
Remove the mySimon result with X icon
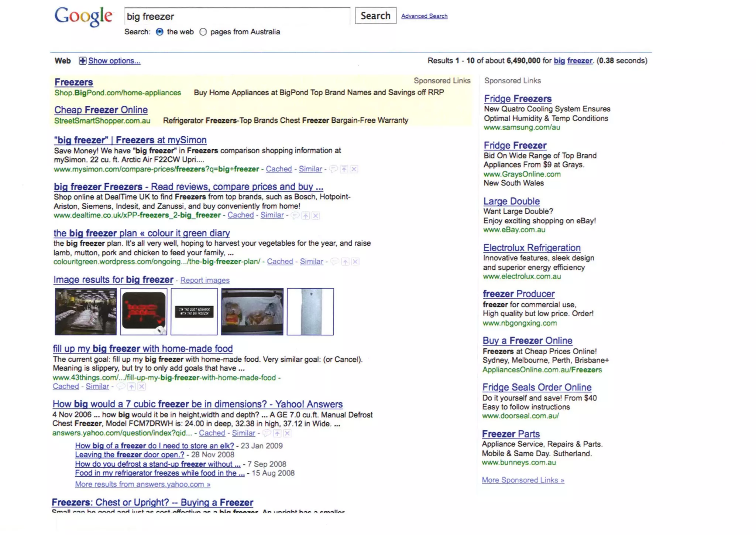point(354,169)
